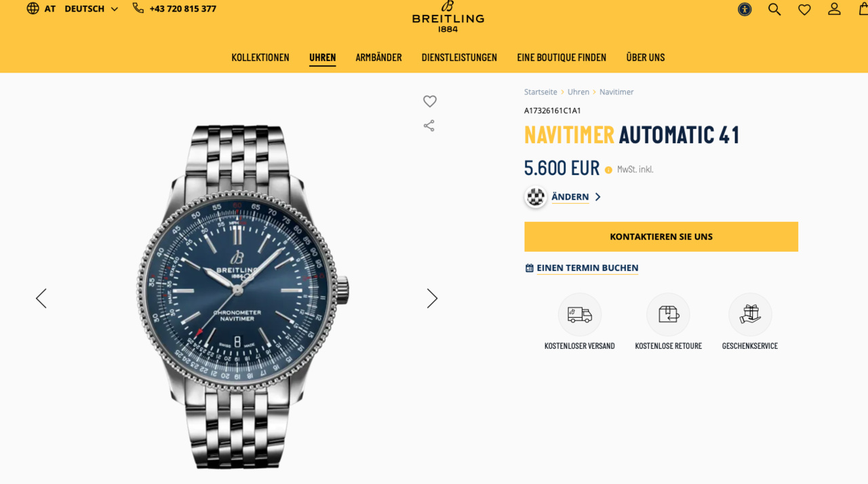Click the MwSt. inkl. info dot
The image size is (868, 484).
(x=608, y=170)
